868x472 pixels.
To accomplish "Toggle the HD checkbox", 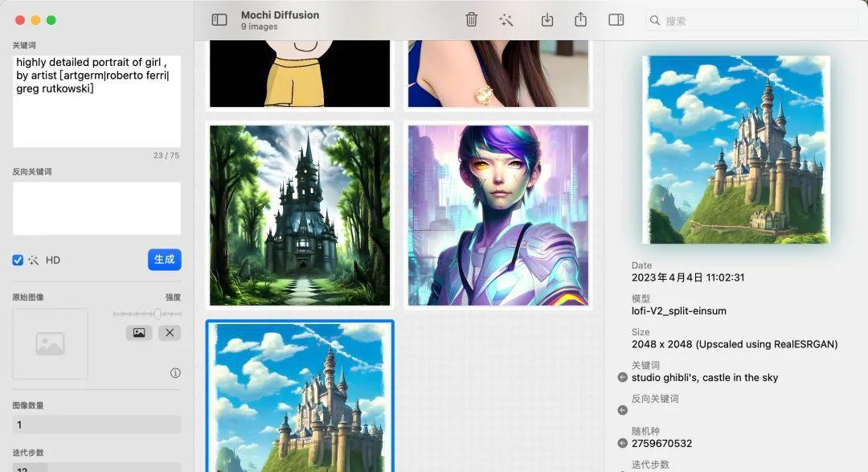I will click(18, 260).
